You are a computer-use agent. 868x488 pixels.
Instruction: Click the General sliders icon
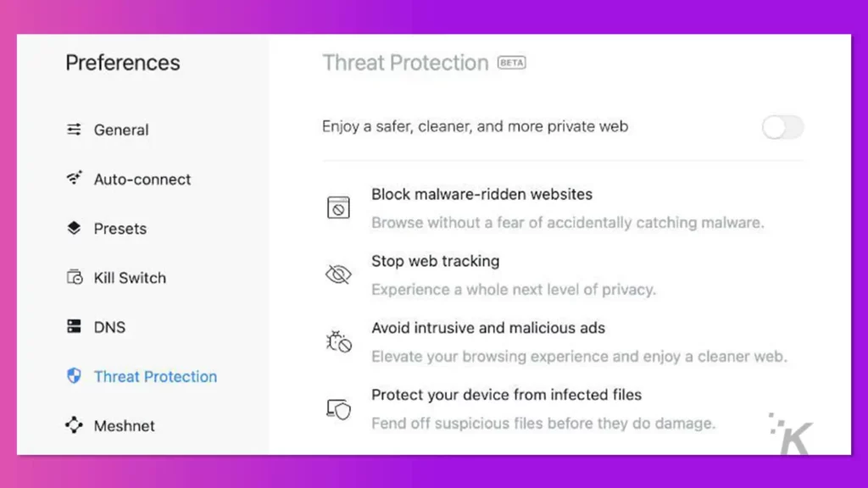pos(75,130)
